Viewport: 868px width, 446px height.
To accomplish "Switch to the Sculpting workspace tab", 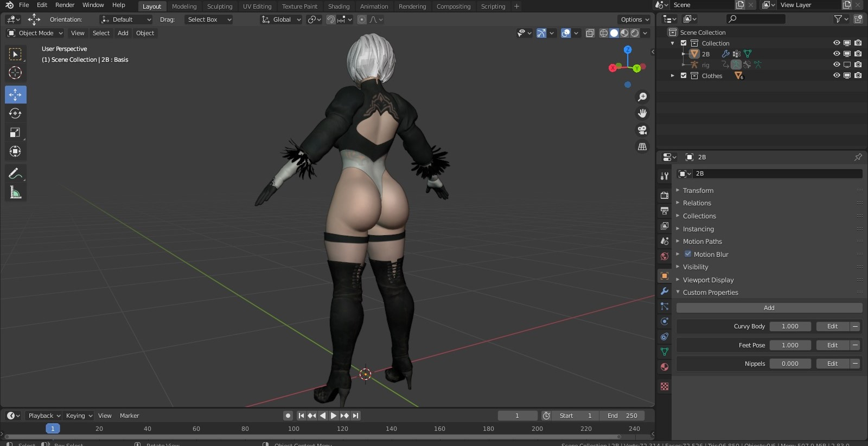I will 220,7.
